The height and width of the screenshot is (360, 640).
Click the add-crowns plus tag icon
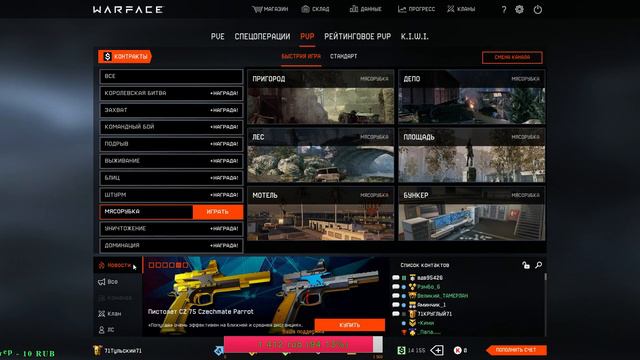point(437,350)
